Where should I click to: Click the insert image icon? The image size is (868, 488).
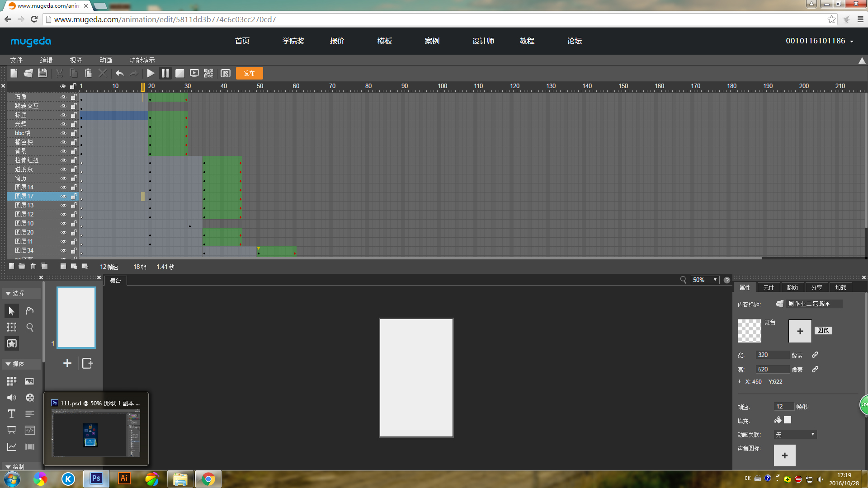tap(29, 381)
